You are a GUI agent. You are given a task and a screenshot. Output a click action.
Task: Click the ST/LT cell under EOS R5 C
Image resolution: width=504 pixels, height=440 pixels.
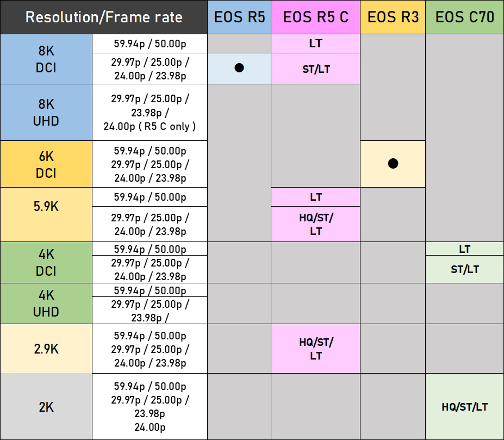tap(315, 69)
